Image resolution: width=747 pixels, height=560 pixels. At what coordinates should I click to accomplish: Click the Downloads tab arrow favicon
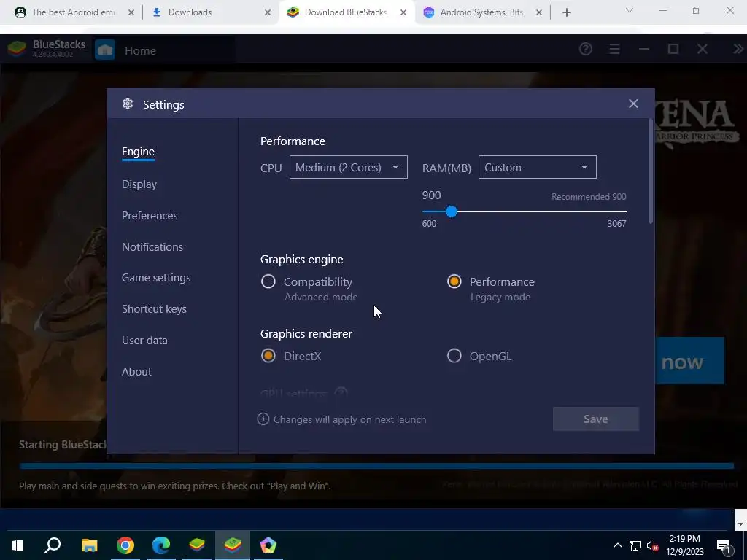pyautogui.click(x=157, y=12)
